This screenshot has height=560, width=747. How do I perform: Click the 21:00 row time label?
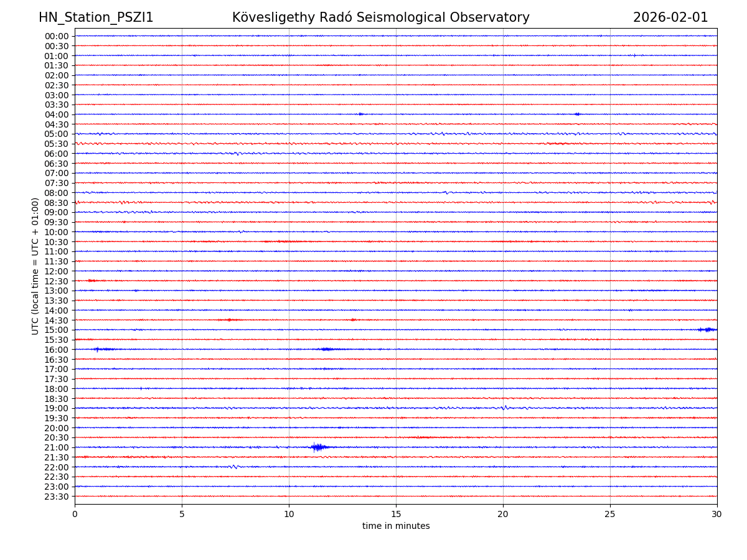point(56,447)
